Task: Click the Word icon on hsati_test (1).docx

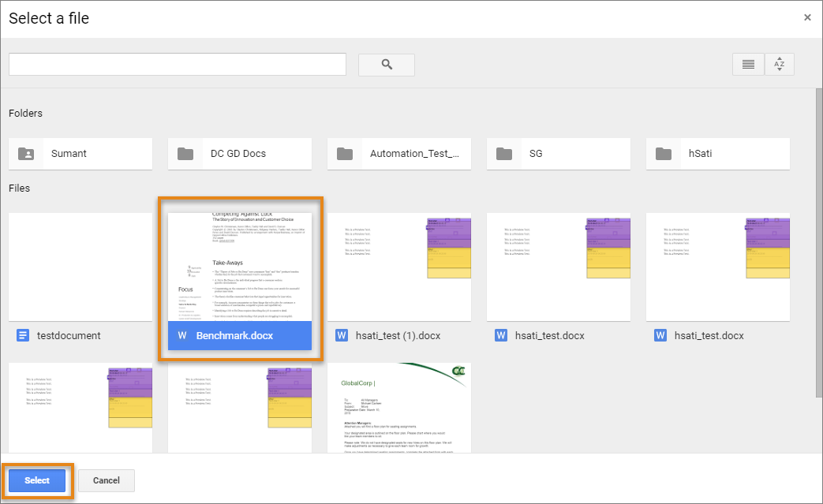Action: click(342, 335)
